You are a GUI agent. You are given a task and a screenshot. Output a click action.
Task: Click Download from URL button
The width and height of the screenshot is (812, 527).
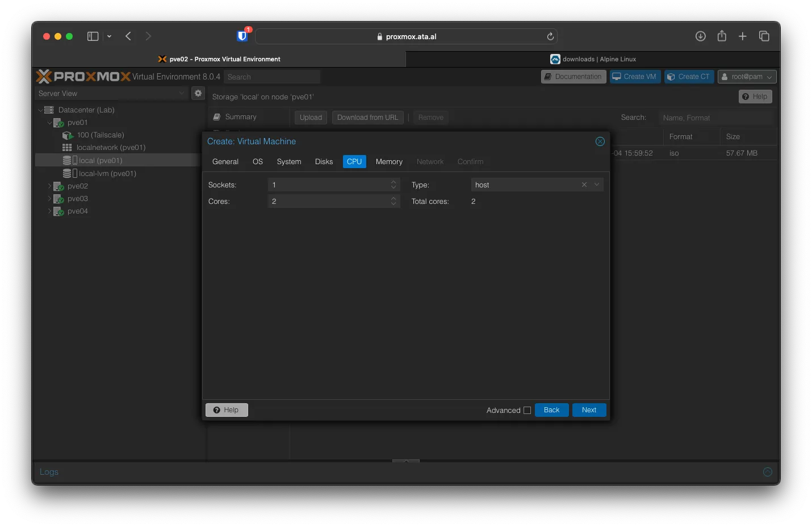(x=368, y=118)
